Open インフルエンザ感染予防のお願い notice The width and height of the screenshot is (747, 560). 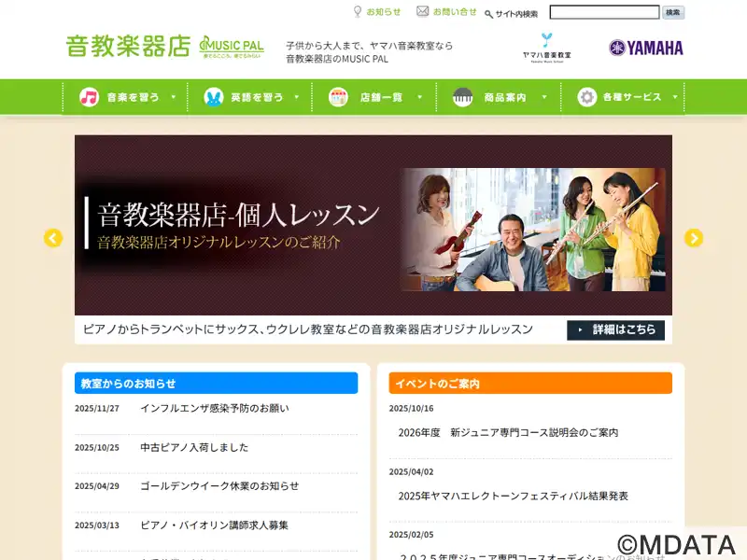coord(215,409)
